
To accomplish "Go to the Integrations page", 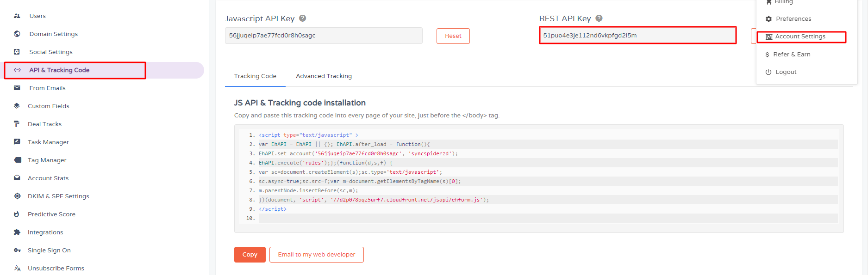I will tap(45, 232).
